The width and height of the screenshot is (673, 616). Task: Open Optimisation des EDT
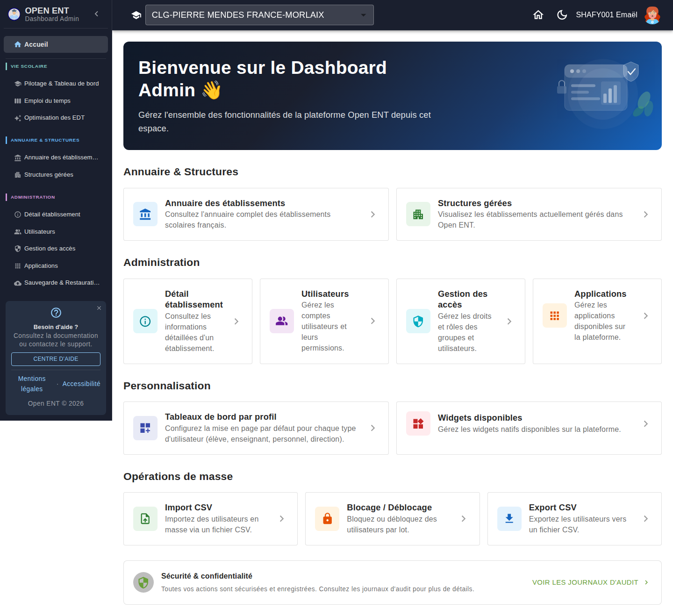point(56,118)
